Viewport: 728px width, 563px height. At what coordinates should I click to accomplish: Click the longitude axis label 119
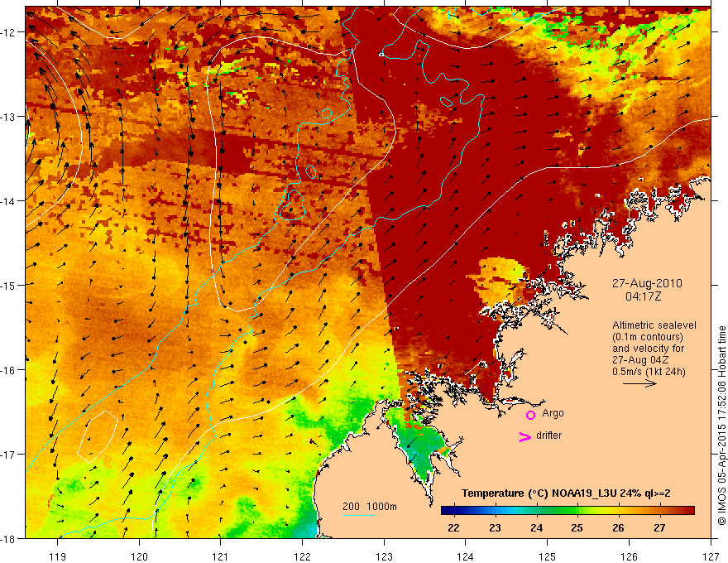(58, 556)
